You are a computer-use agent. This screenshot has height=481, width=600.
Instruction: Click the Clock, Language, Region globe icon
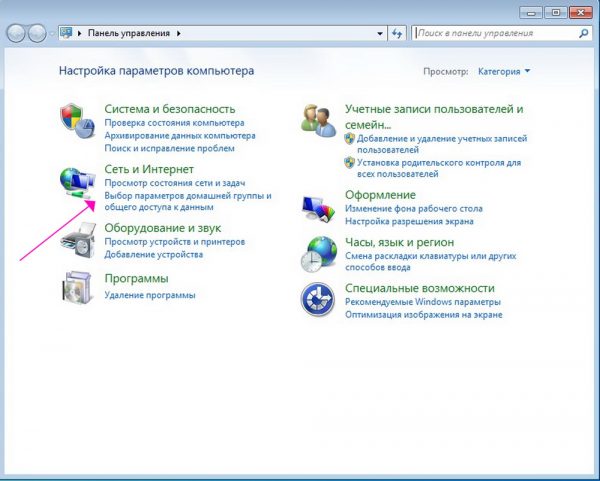pos(318,254)
